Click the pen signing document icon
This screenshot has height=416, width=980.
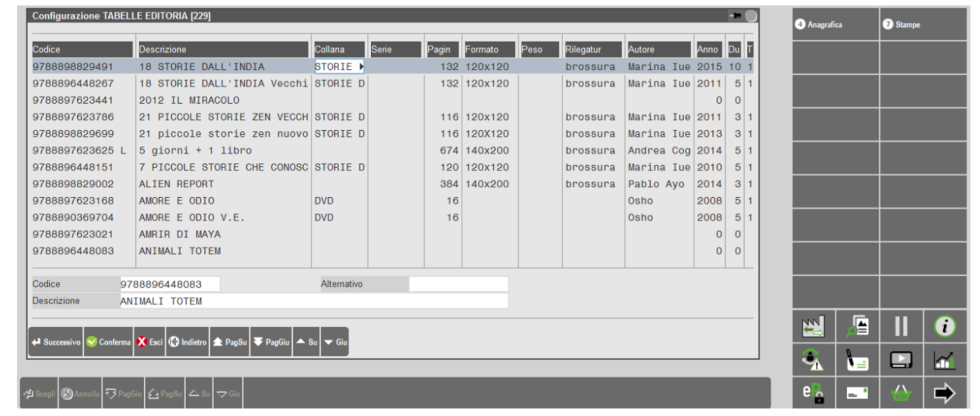click(857, 360)
